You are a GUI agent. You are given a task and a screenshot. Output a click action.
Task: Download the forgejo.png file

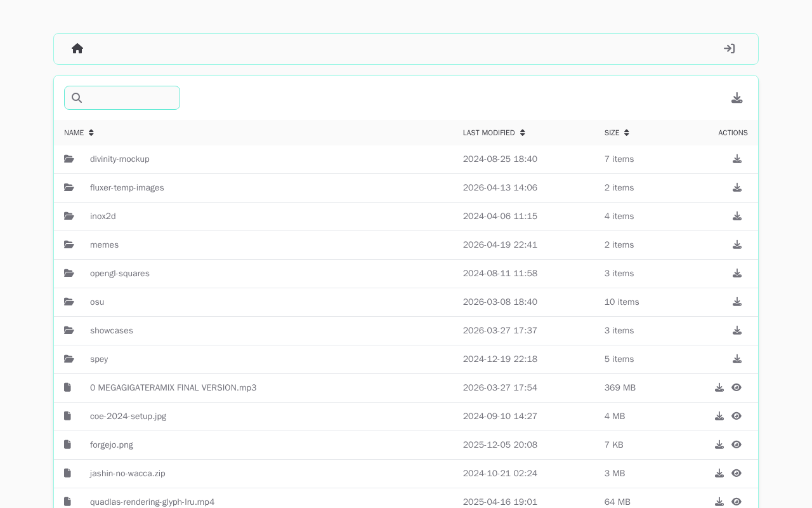point(719,444)
